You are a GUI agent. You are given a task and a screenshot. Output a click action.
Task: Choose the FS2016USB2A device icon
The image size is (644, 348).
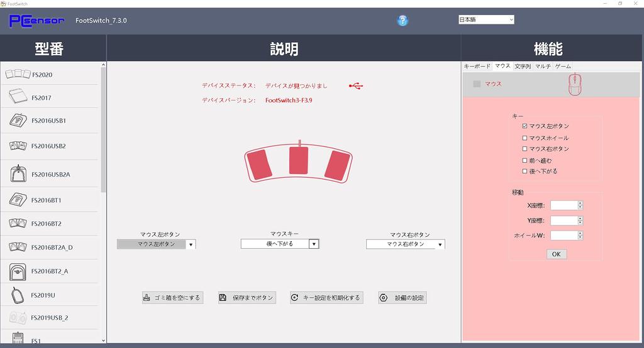18,173
